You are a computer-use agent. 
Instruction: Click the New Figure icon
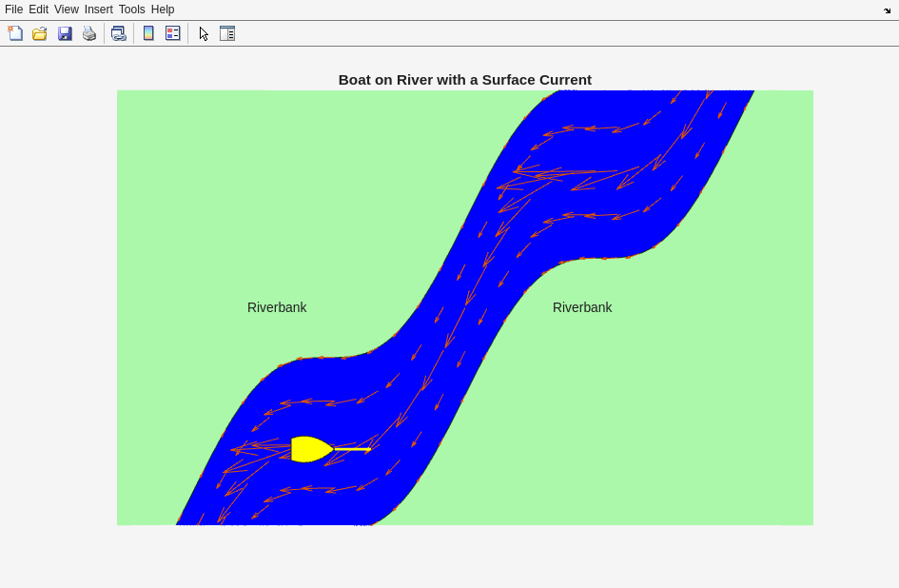pos(15,33)
